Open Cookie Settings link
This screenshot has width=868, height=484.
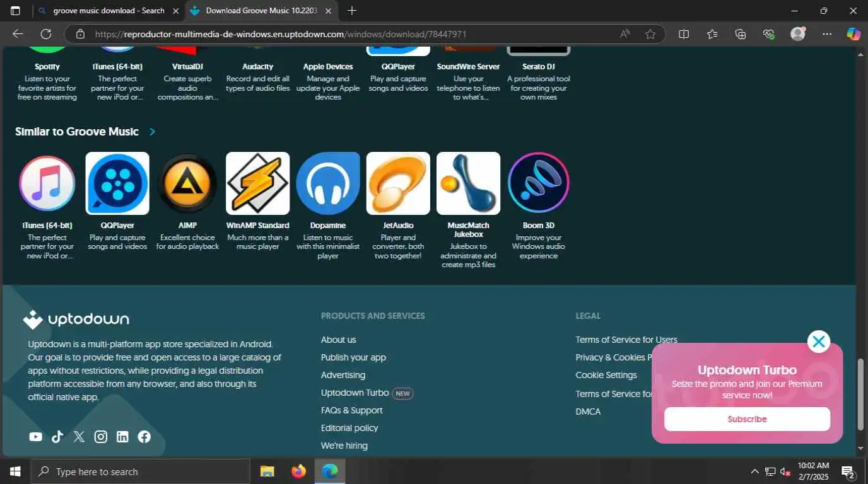tap(606, 375)
